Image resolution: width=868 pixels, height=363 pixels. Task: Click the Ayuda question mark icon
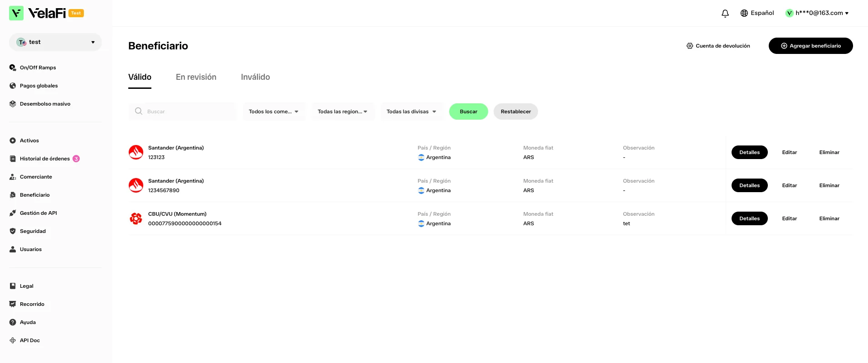(13, 322)
